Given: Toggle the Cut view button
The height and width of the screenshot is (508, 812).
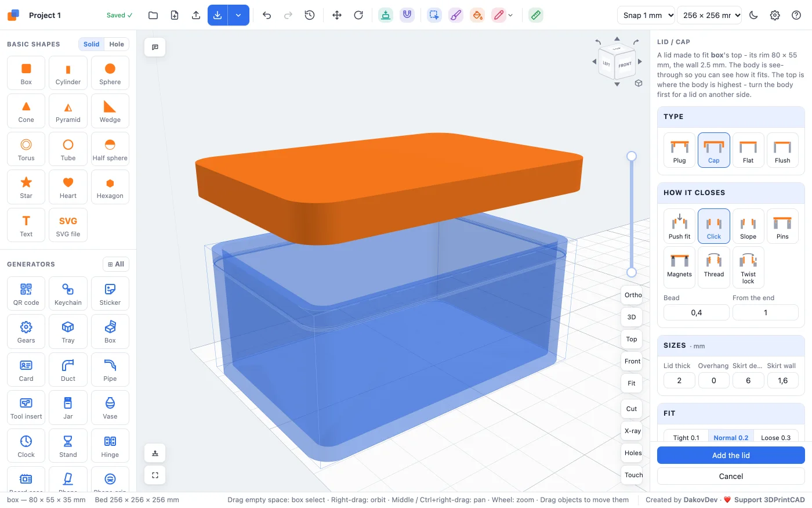Looking at the screenshot, I should coord(632,409).
